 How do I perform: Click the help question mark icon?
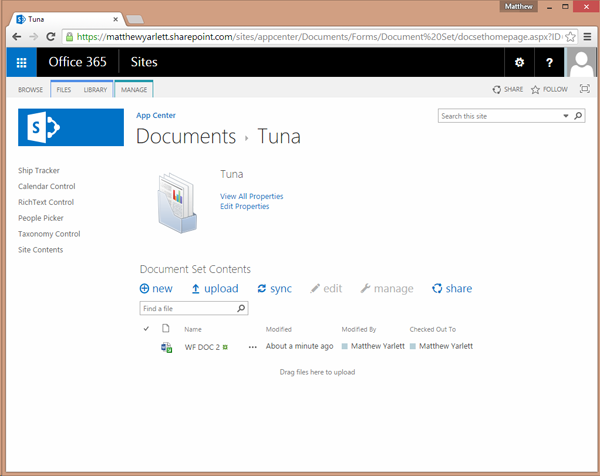(549, 62)
